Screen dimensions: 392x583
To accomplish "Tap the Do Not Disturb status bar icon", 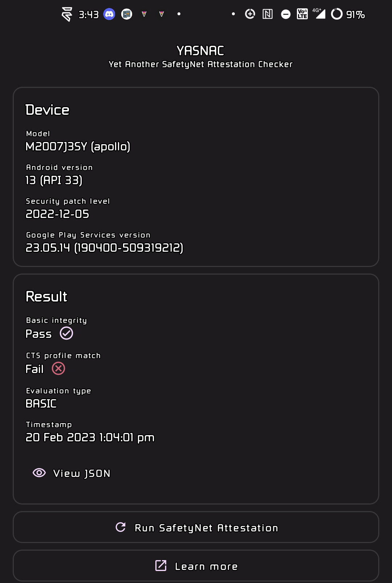I will coord(285,15).
